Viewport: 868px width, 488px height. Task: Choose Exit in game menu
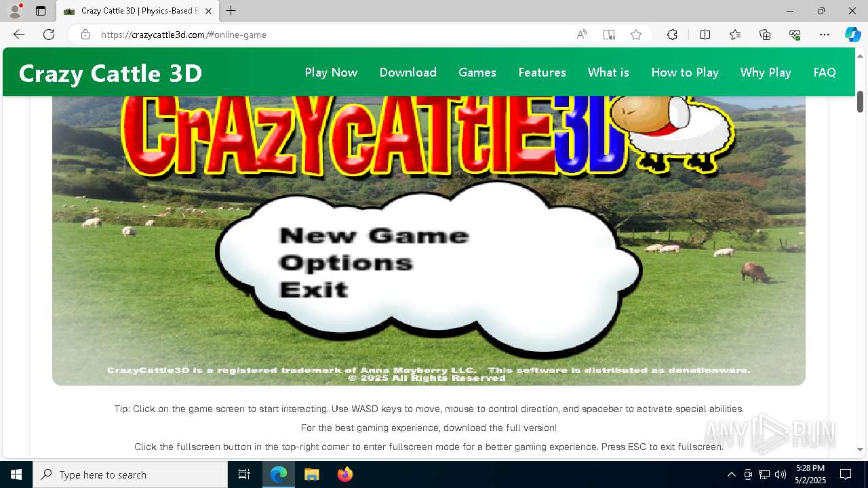pos(314,289)
